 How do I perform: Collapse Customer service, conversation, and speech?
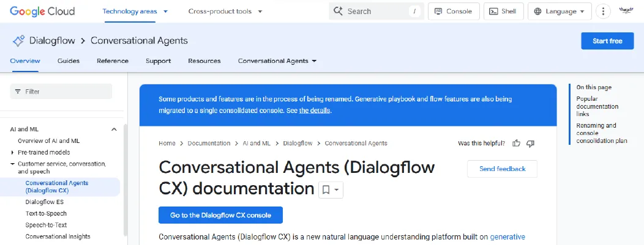(12, 164)
